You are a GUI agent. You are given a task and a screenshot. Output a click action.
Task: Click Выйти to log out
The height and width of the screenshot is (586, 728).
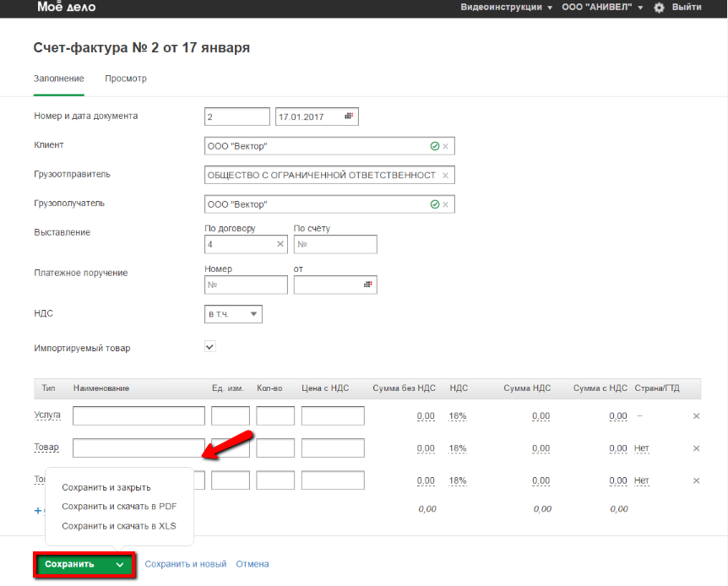coord(686,7)
